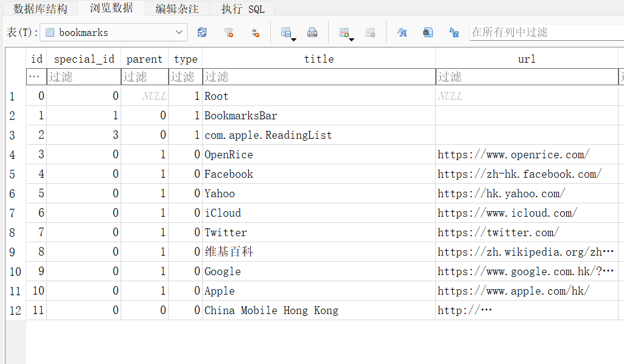The width and height of the screenshot is (624, 364).
Task: Select the 维基百科 title cell
Action: (319, 252)
